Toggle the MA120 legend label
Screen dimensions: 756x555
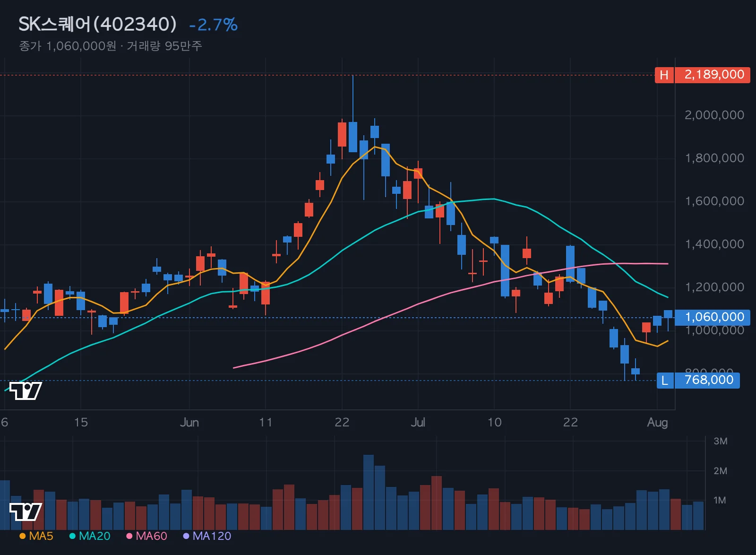[x=212, y=536]
